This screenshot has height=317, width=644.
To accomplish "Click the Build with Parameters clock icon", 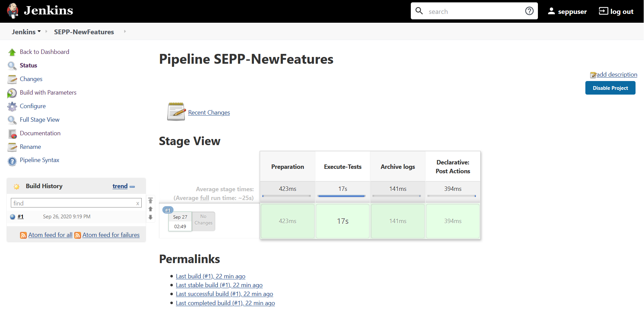I will coord(12,93).
